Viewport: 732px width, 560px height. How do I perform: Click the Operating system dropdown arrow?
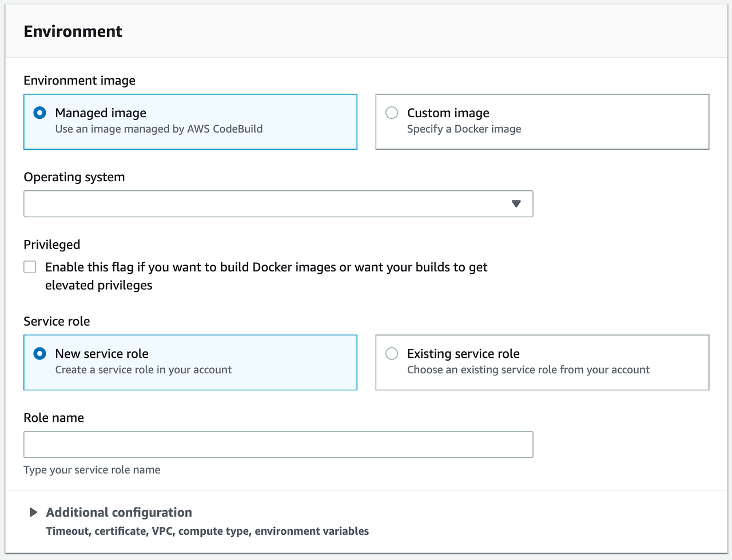(516, 204)
